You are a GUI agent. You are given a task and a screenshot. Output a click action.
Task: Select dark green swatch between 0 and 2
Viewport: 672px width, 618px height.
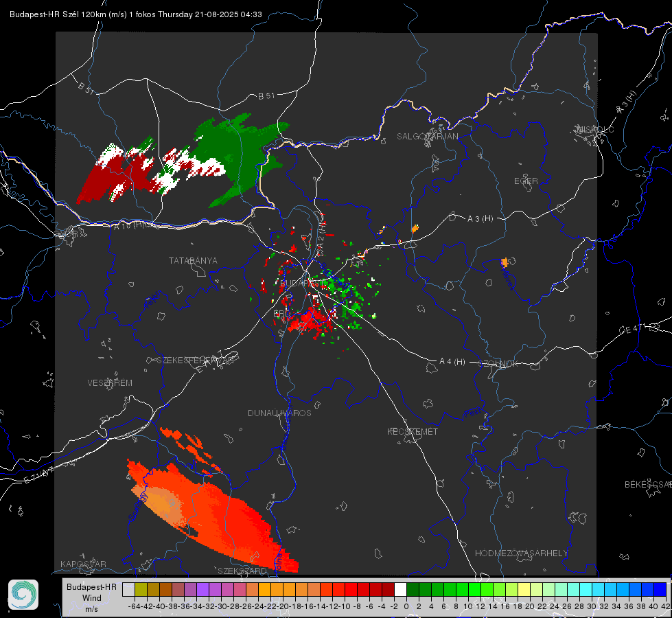click(x=413, y=590)
